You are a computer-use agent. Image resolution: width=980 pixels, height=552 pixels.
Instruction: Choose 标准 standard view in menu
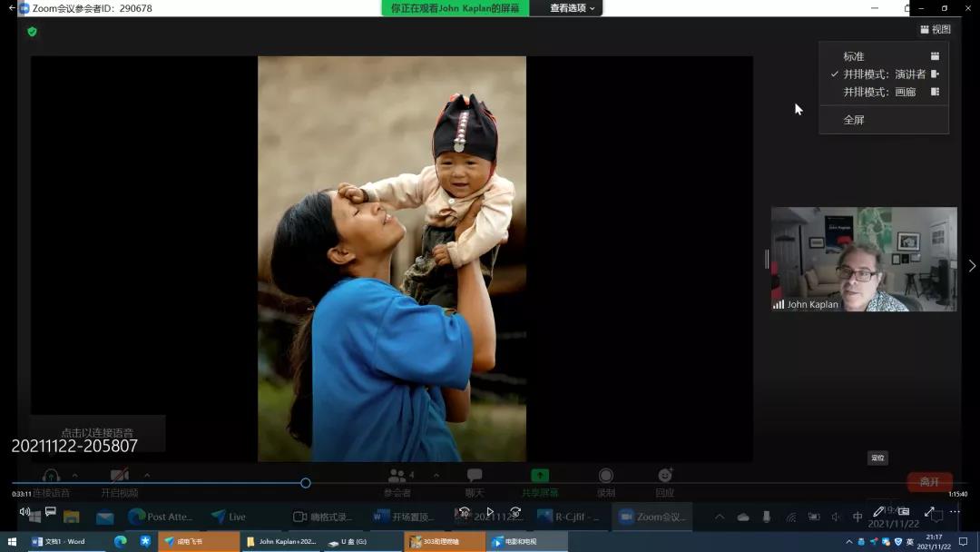854,56
